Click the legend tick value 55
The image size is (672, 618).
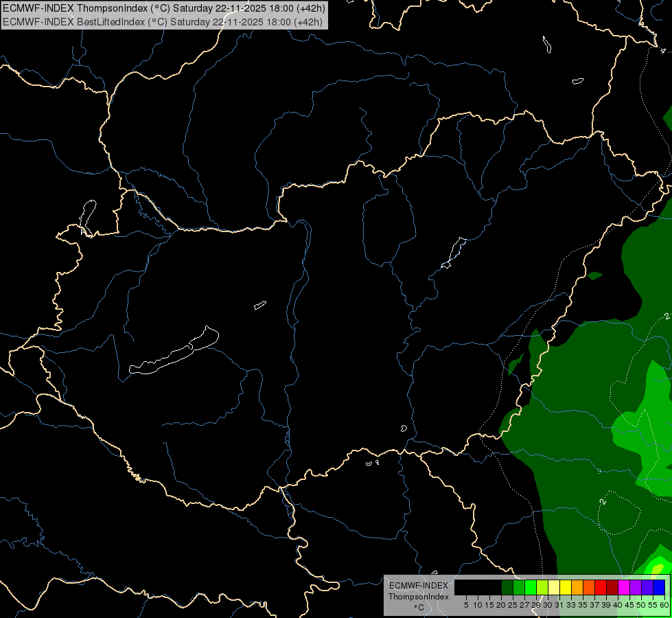coord(653,605)
